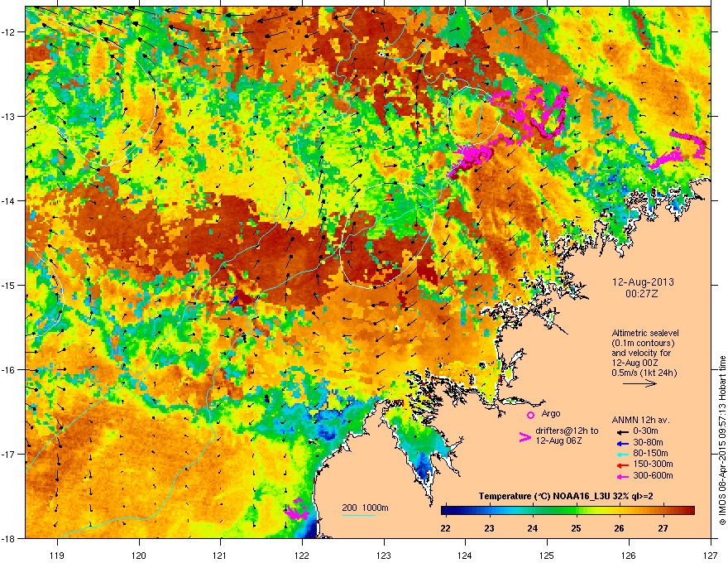Click the magenta drifters arrowhead legend symbol
Screen dimensions: 728x563
(x=524, y=437)
